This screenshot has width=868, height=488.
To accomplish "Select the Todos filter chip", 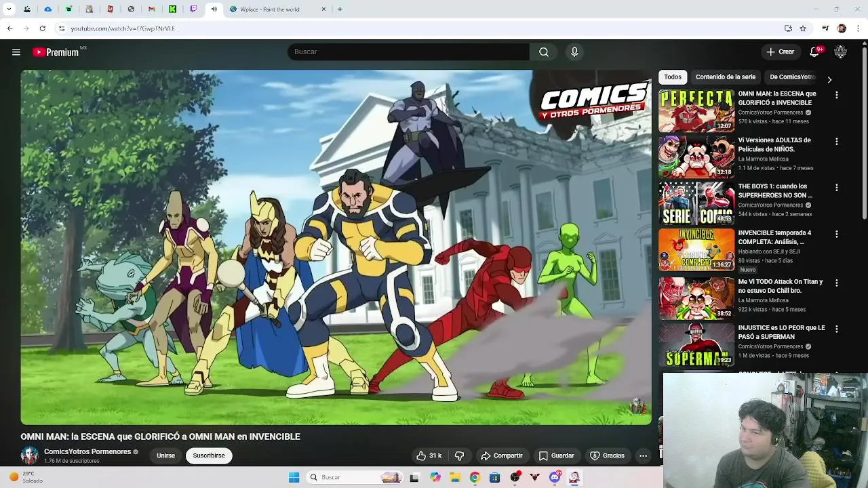I will pyautogui.click(x=673, y=77).
